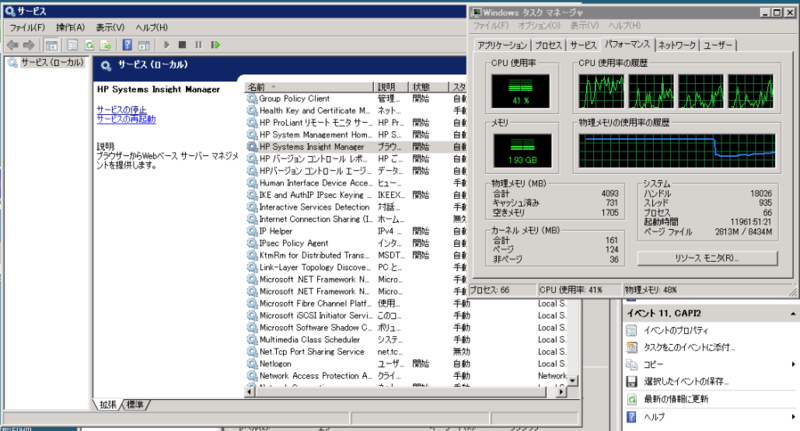The image size is (800, 431).
Task: Switch to アプリケーション tab in Task Manager
Action: pyautogui.click(x=502, y=45)
